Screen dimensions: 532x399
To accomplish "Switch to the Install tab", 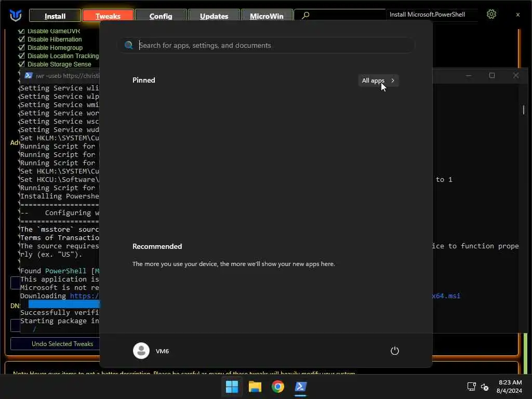I will [x=55, y=16].
